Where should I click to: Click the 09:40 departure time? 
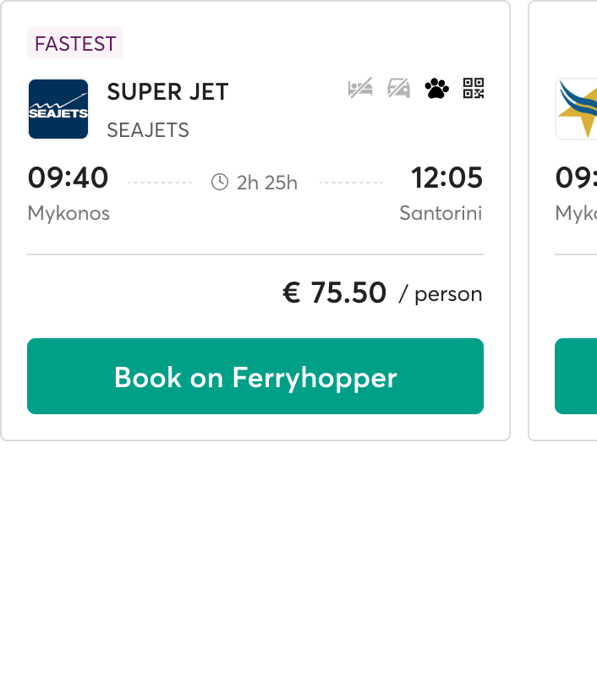click(68, 178)
